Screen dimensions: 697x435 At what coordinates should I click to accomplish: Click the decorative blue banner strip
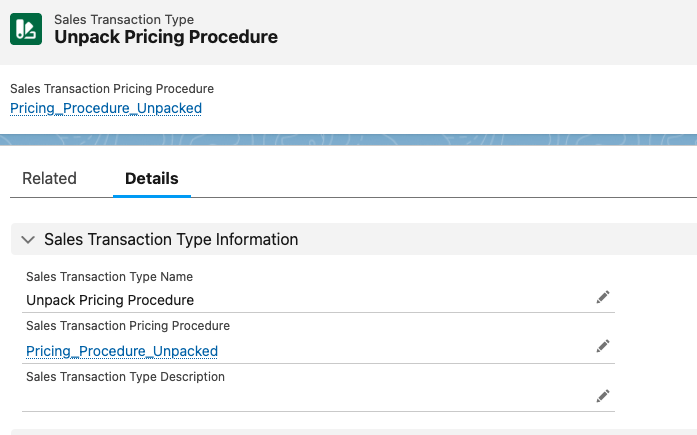348,140
